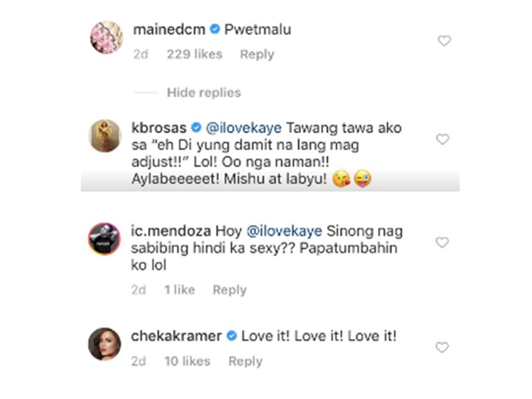Like the mainedcm comment with the heart
This screenshot has height=399, width=532.
(x=444, y=41)
